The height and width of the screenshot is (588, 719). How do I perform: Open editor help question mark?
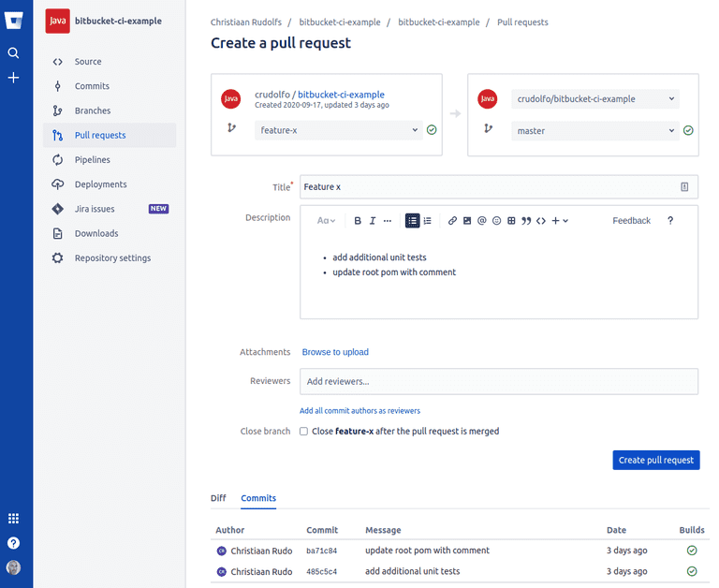click(x=670, y=221)
